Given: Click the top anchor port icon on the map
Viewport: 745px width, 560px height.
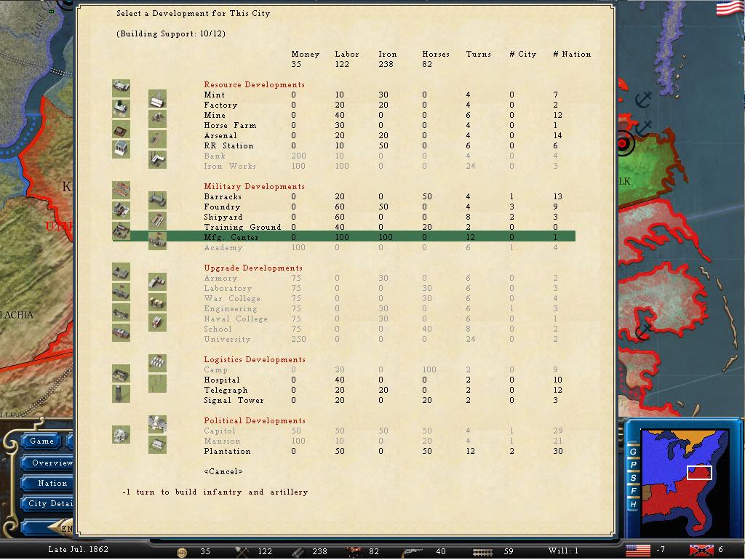Looking at the screenshot, I should [643, 99].
